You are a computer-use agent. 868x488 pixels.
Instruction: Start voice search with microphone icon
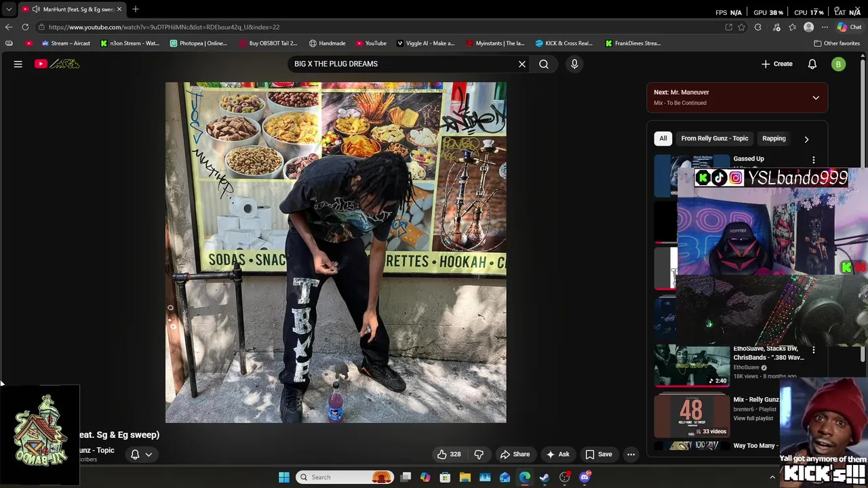(x=574, y=64)
